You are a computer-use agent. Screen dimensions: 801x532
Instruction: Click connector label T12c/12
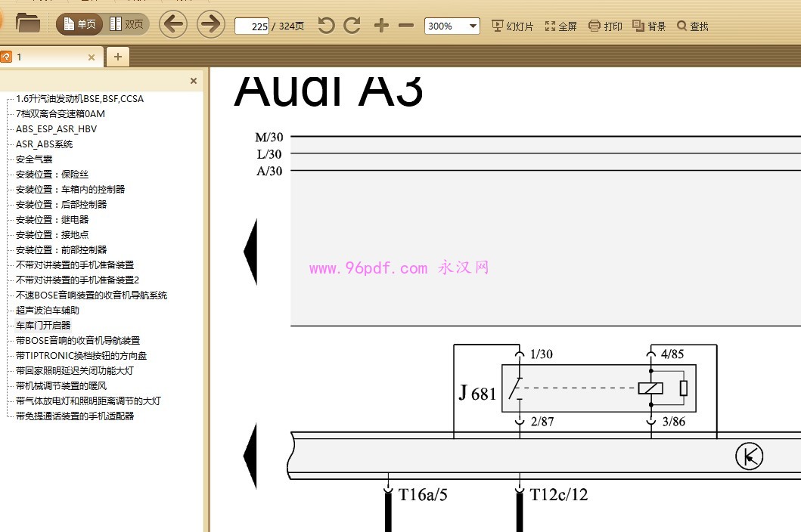coord(559,494)
